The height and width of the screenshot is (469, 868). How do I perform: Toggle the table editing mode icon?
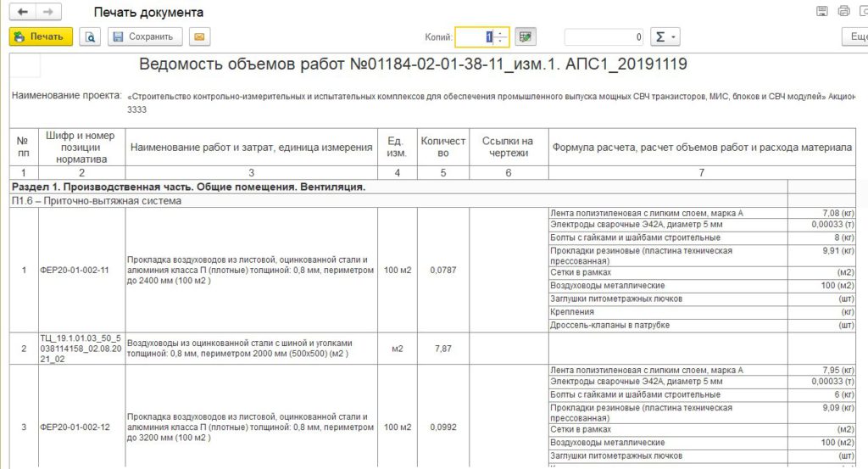click(526, 36)
